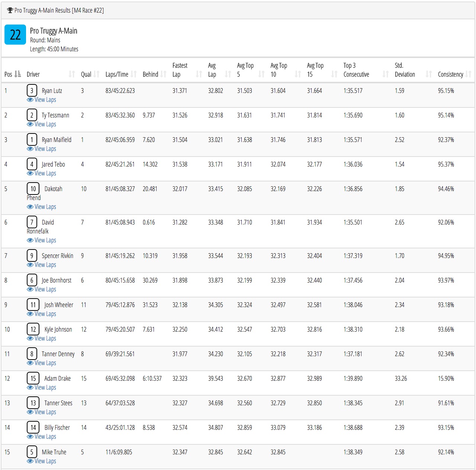Open View Laps for Tanner Denney
The height and width of the screenshot is (470, 476).
(x=42, y=363)
